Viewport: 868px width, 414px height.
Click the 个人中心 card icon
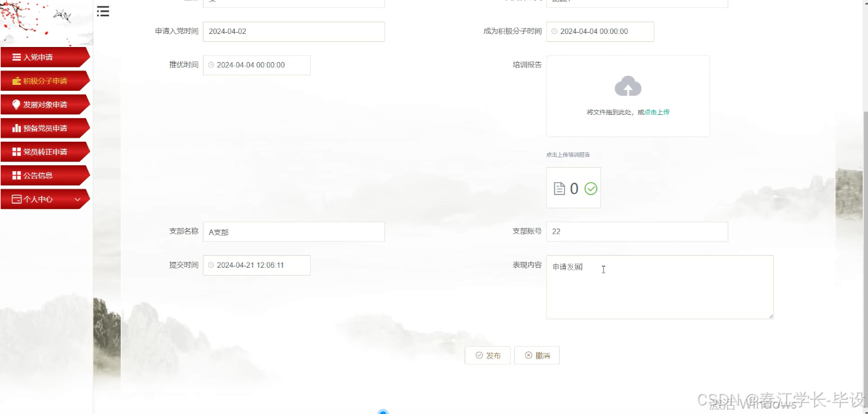tap(17, 199)
